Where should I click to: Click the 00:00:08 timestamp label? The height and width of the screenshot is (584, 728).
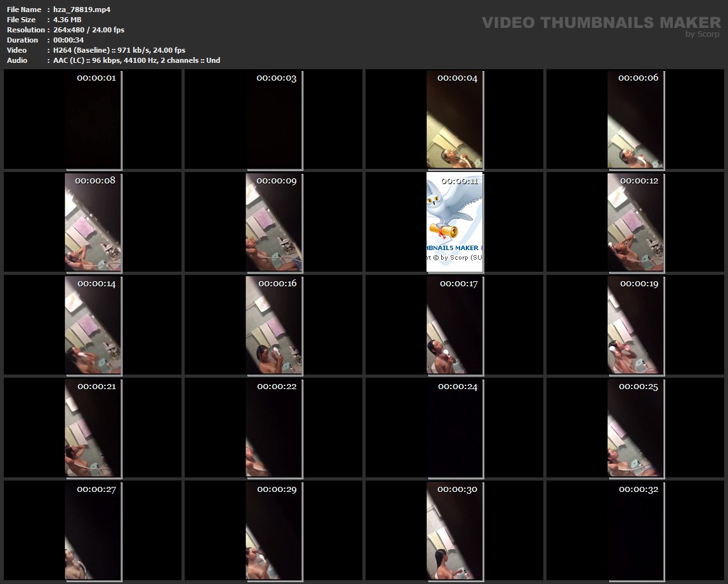click(95, 181)
